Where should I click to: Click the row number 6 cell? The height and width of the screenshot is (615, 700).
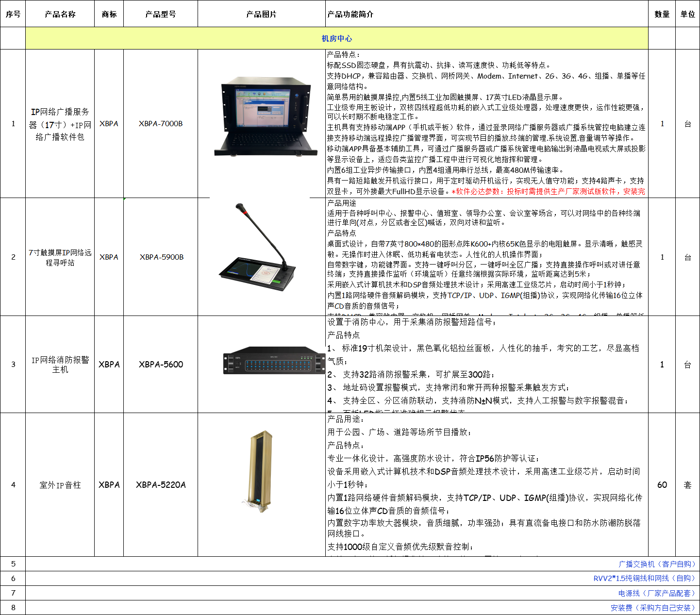13,579
